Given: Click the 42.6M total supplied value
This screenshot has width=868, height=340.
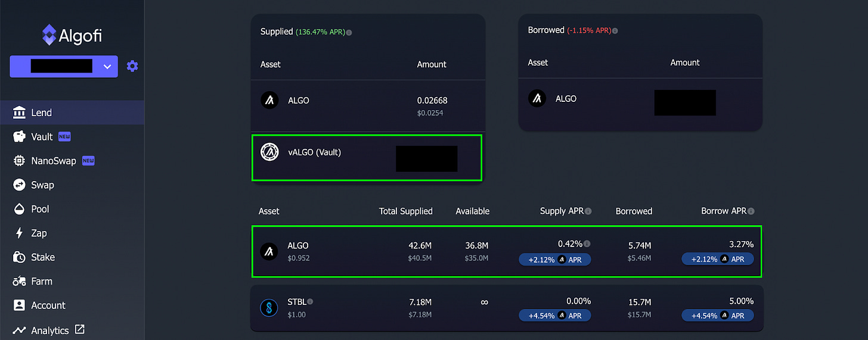Looking at the screenshot, I should click(420, 245).
